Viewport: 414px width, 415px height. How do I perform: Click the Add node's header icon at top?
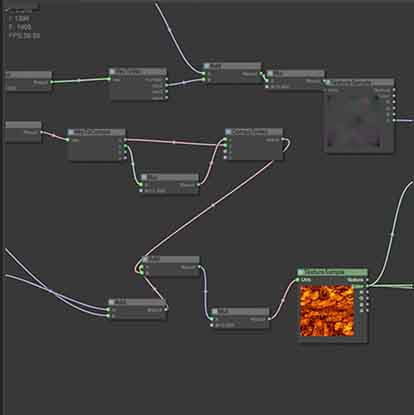tap(207, 66)
